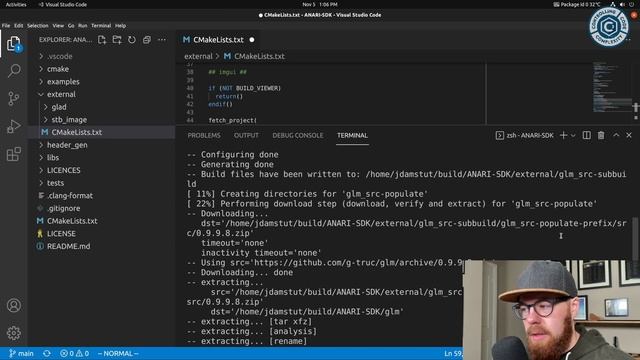The image size is (640, 360).
Task: Open the Source Control view
Action: click(13, 98)
